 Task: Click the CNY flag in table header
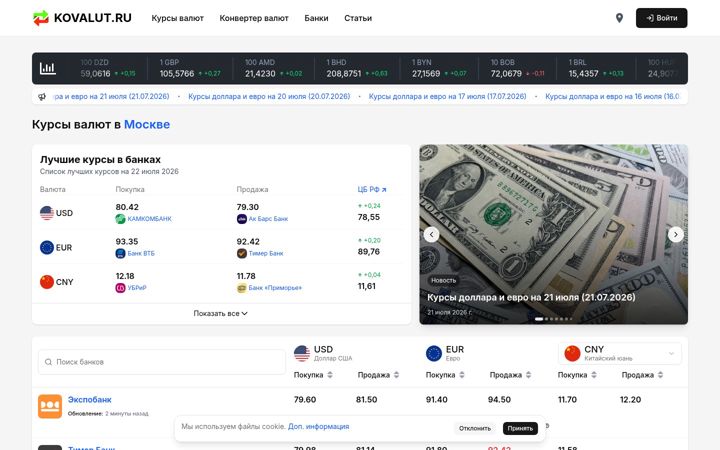[x=572, y=353]
